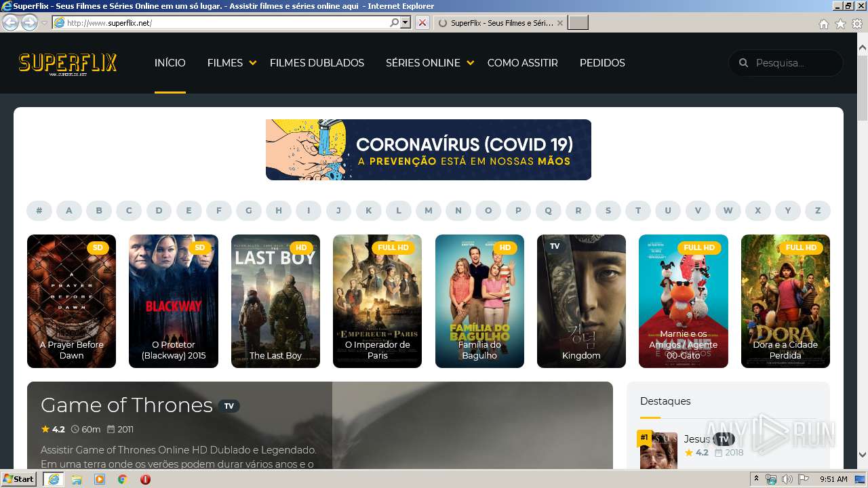Open A Prayer Before Dawn poster
This screenshot has height=488, width=868.
71,301
